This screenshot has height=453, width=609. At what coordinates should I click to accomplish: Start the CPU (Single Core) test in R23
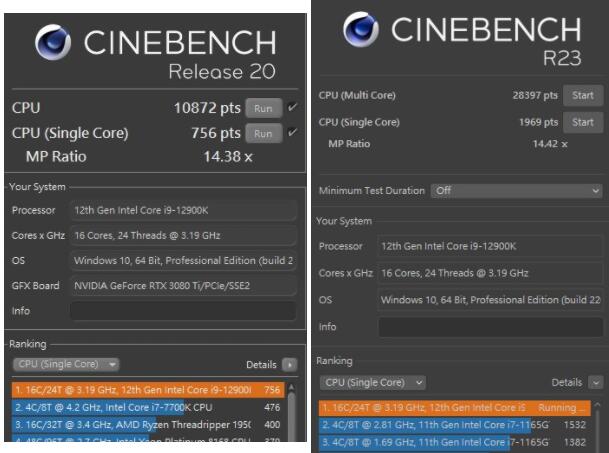point(582,122)
